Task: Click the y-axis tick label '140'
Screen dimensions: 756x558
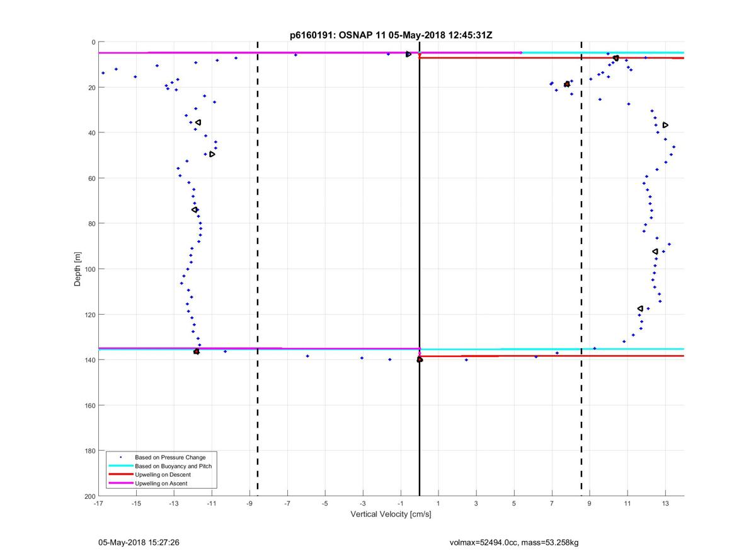Action: [89, 360]
